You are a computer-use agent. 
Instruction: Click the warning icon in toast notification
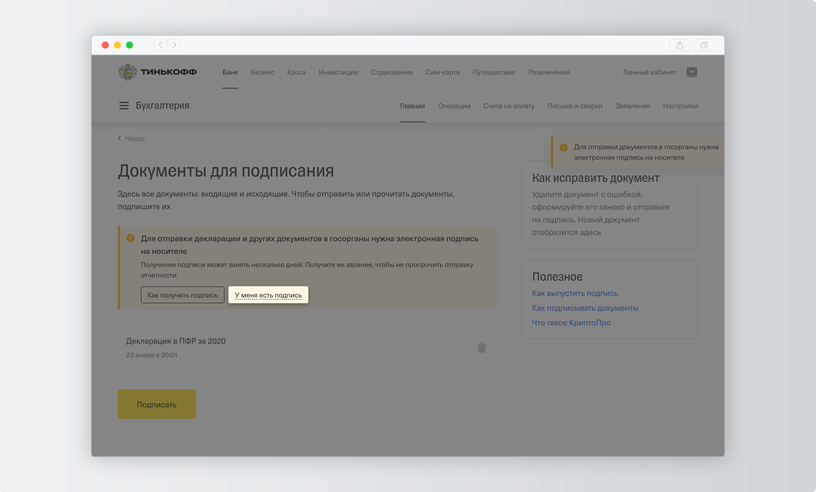click(x=563, y=147)
